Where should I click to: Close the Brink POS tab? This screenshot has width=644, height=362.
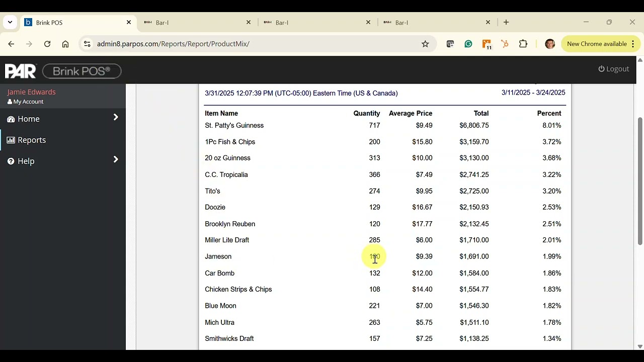point(129,23)
